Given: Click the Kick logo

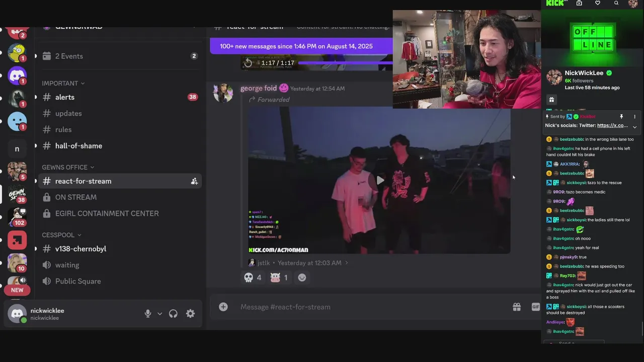Looking at the screenshot, I should coord(555,3).
